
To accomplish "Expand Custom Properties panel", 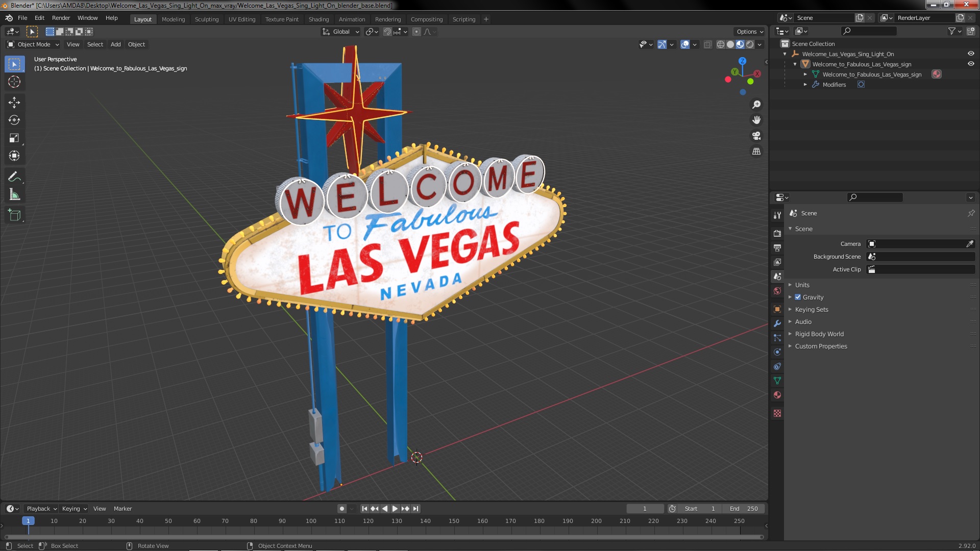I will (821, 346).
